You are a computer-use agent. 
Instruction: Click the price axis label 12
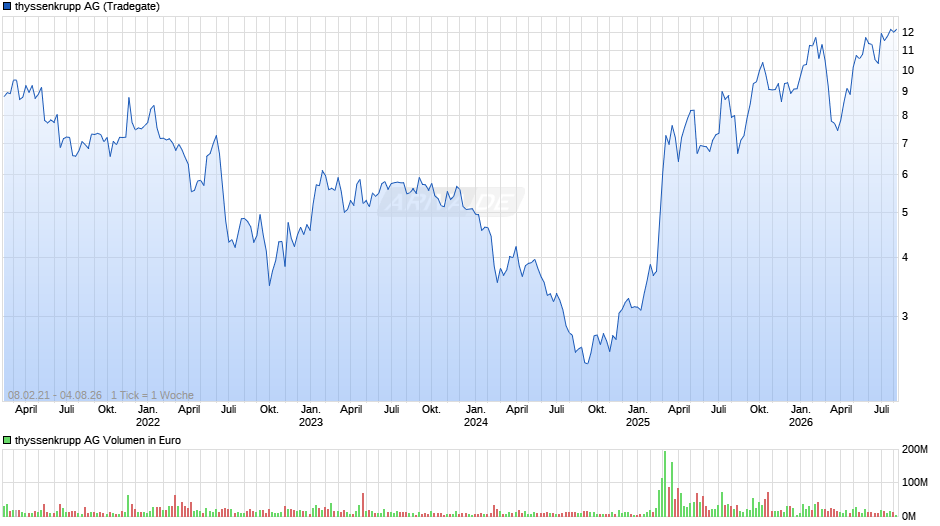click(x=908, y=32)
